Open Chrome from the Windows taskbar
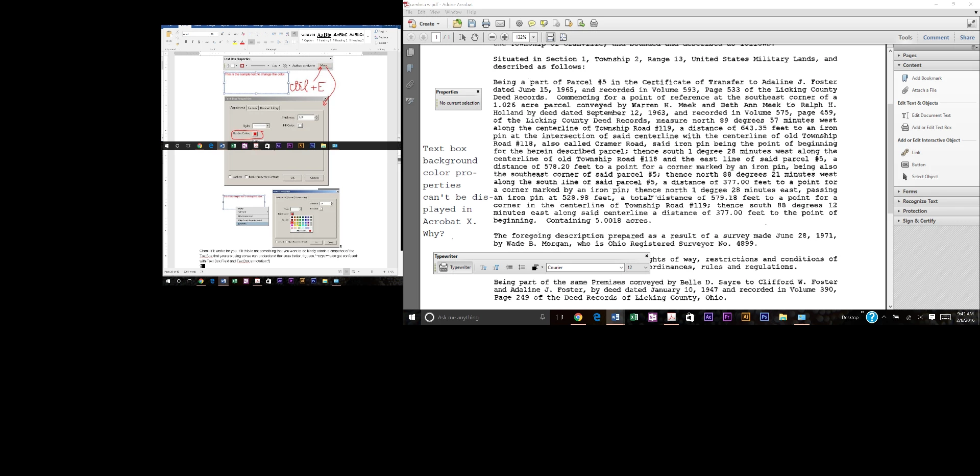This screenshot has height=476, width=980. 578,317
